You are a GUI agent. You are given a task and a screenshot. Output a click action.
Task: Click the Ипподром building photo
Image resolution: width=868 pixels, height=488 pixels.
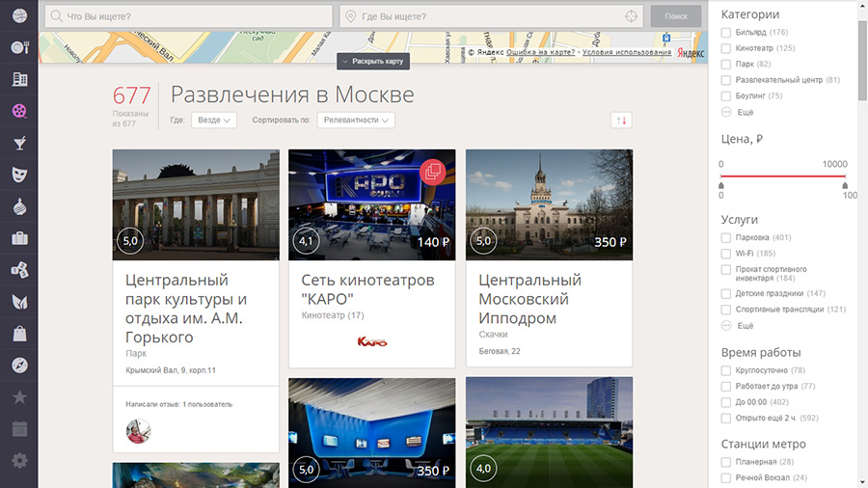[549, 204]
